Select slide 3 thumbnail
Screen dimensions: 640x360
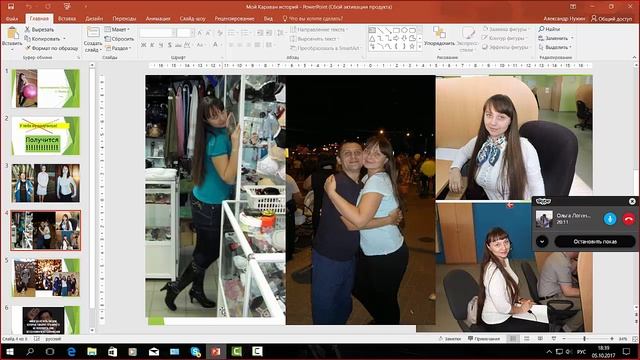[45, 183]
